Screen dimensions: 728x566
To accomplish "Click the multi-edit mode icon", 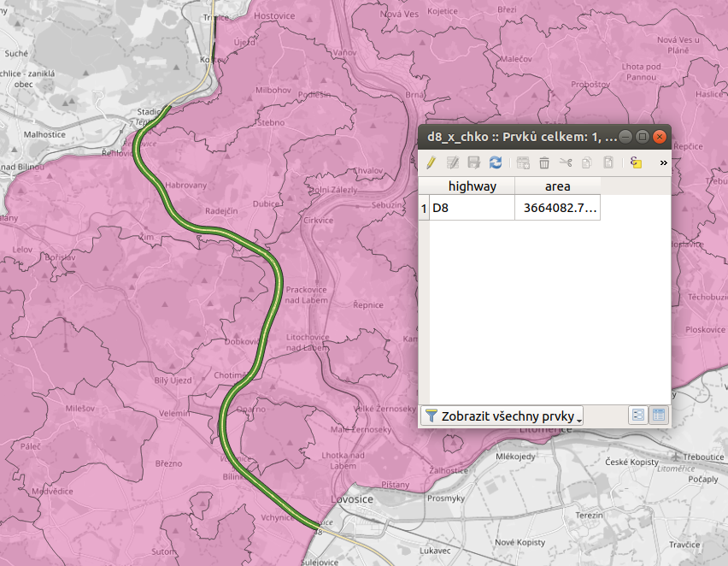I will pos(453,162).
